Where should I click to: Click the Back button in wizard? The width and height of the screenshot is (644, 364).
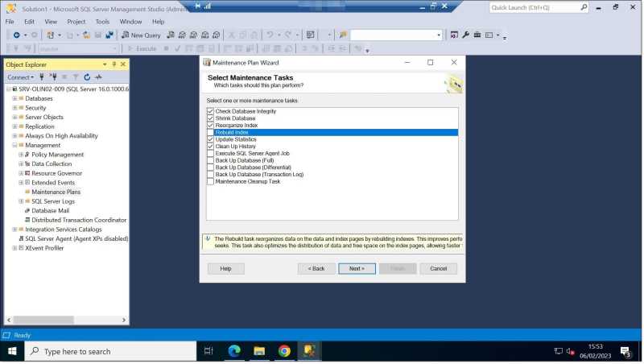[316, 269]
